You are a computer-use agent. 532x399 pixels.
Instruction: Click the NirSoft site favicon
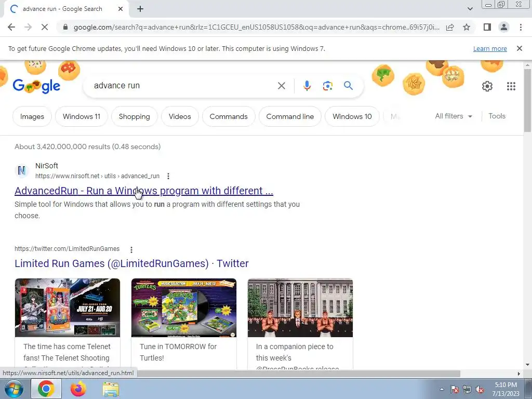21,170
